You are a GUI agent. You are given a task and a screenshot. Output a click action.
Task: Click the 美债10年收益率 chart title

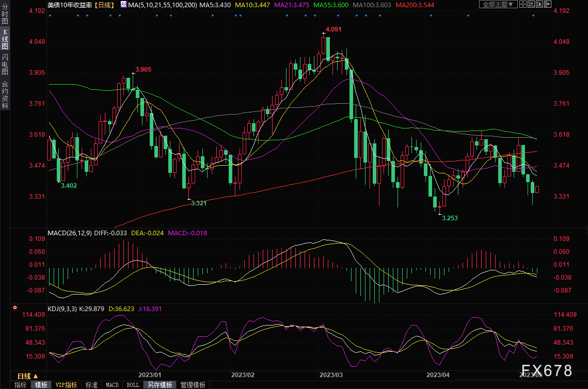click(x=70, y=5)
